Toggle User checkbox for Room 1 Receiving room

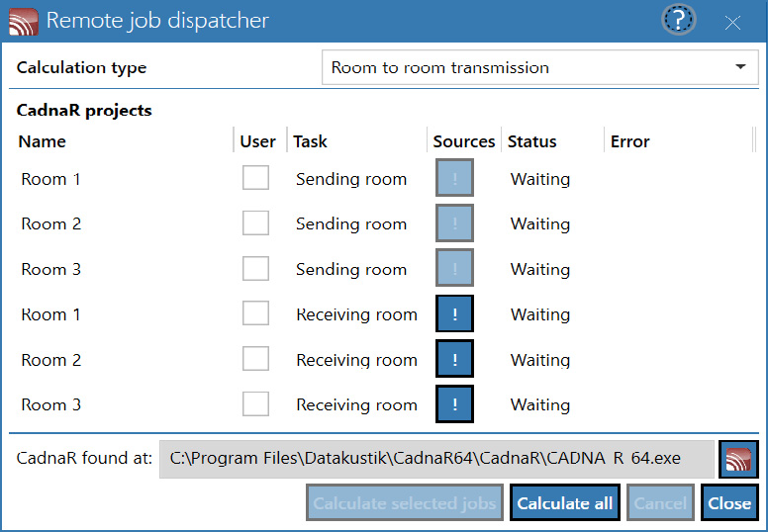coord(255,313)
